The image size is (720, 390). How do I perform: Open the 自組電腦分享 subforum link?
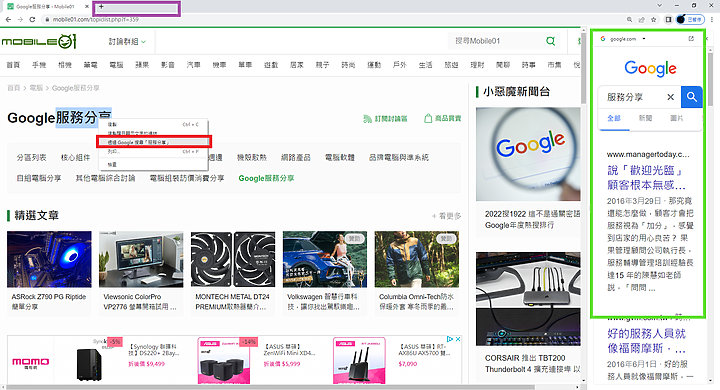click(39, 178)
